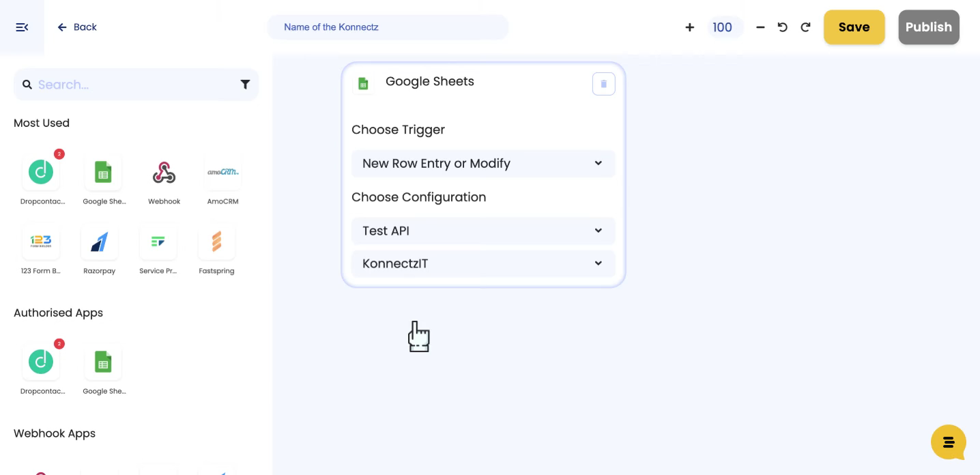Open the KonnectzIT dropdown
The height and width of the screenshot is (475, 980).
click(483, 263)
